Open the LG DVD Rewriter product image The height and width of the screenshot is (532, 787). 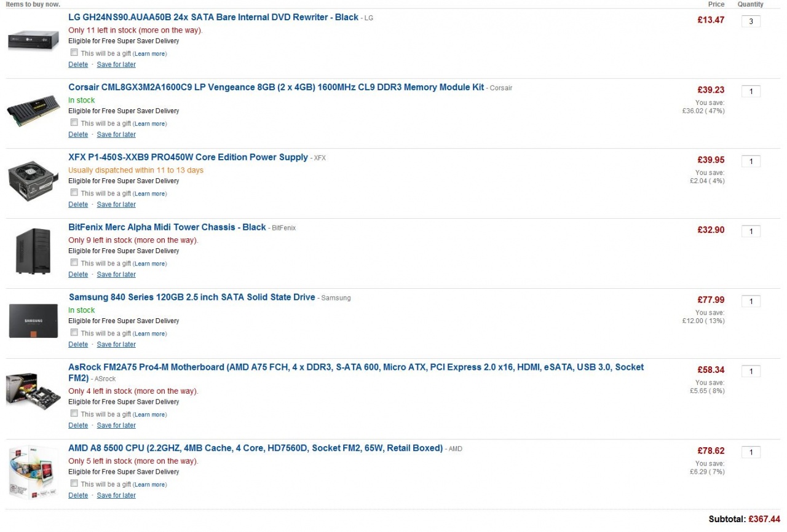[33, 41]
